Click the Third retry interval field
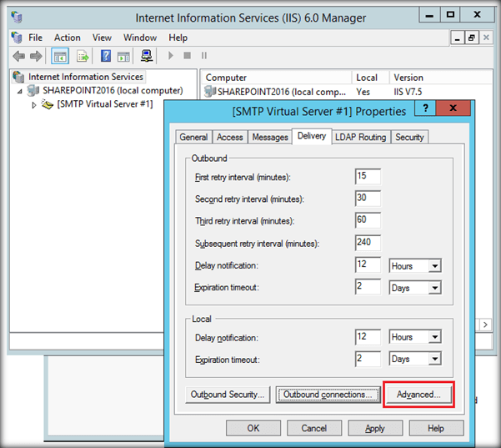The image size is (501, 448). 368,220
